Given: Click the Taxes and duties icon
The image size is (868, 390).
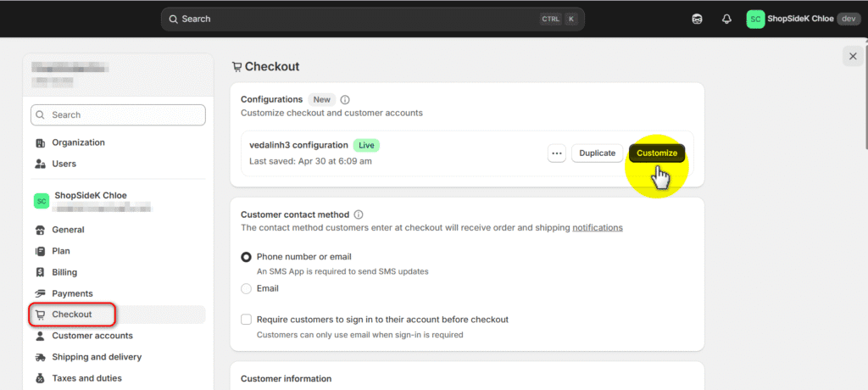Looking at the screenshot, I should pyautogui.click(x=40, y=378).
